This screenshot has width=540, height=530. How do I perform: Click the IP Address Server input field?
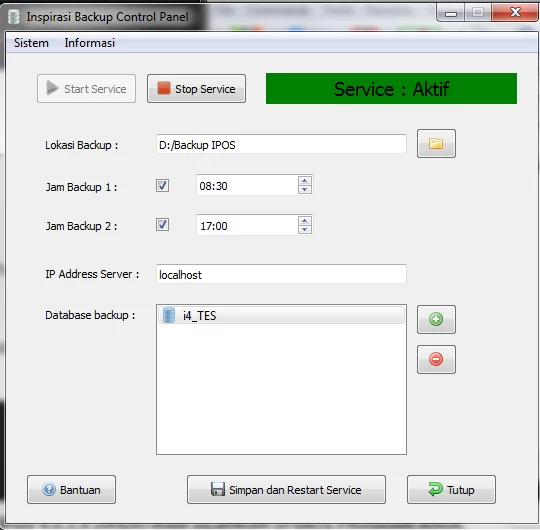(x=281, y=274)
